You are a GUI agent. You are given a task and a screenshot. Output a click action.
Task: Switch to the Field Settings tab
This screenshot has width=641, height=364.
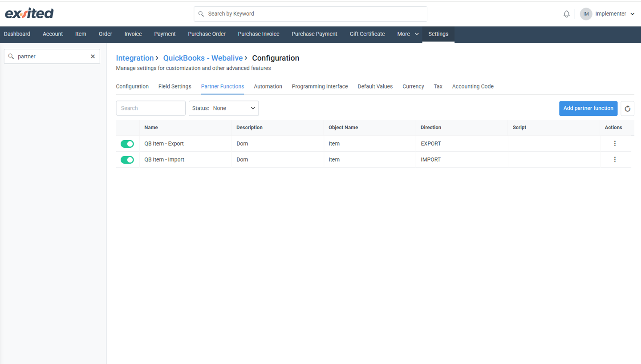(174, 86)
